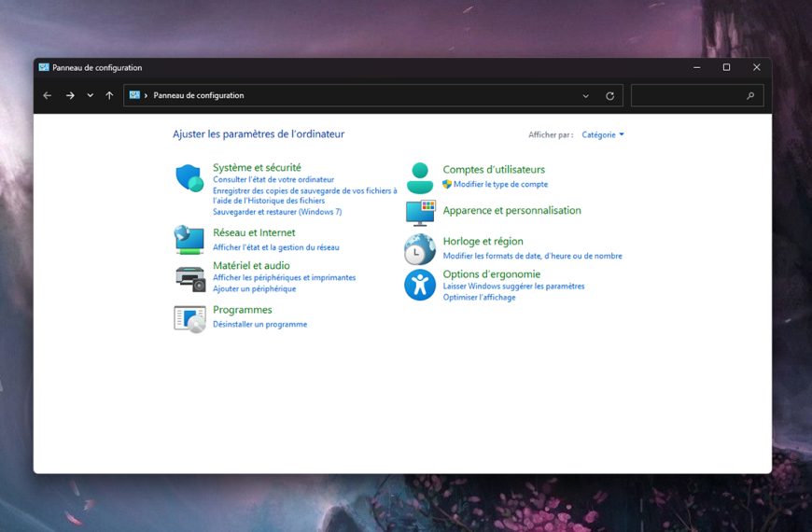Open the Matériel et audio printer icon
This screenshot has width=812, height=532.
click(190, 278)
